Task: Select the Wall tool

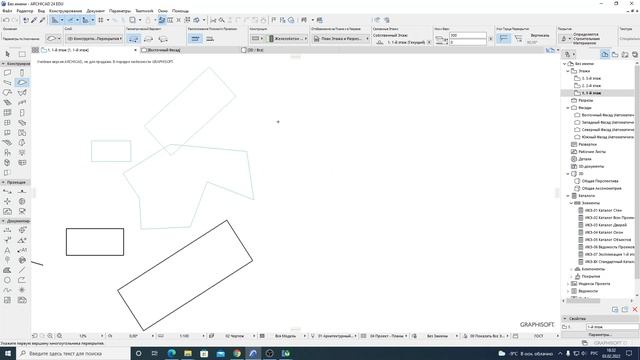Action: click(x=7, y=73)
